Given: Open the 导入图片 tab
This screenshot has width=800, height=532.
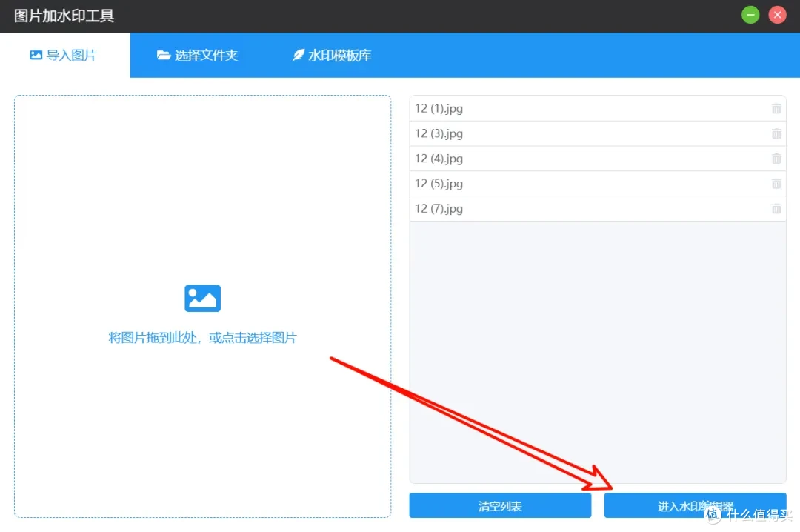Looking at the screenshot, I should tap(64, 55).
